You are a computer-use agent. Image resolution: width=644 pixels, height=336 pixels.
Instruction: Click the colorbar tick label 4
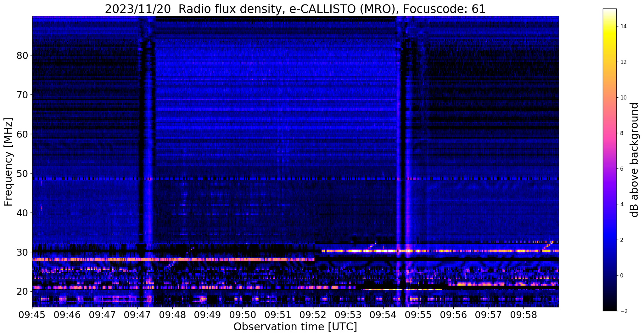pyautogui.click(x=621, y=204)
